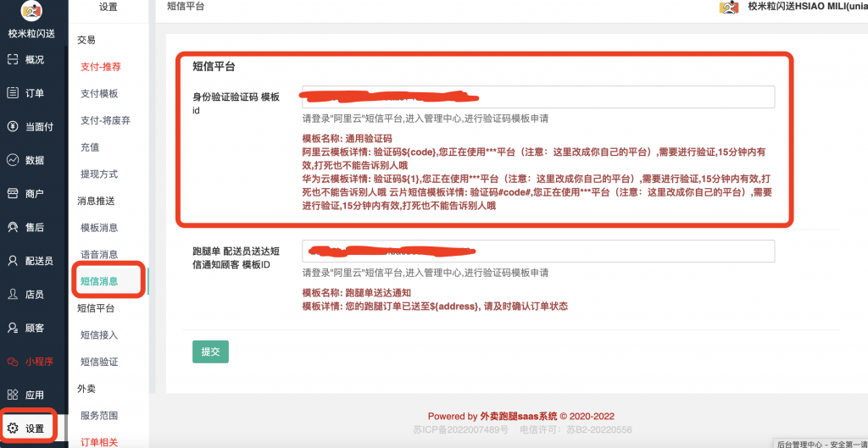Open 小程序 in the main sidebar
Viewport: 868px width, 448px height.
39,362
